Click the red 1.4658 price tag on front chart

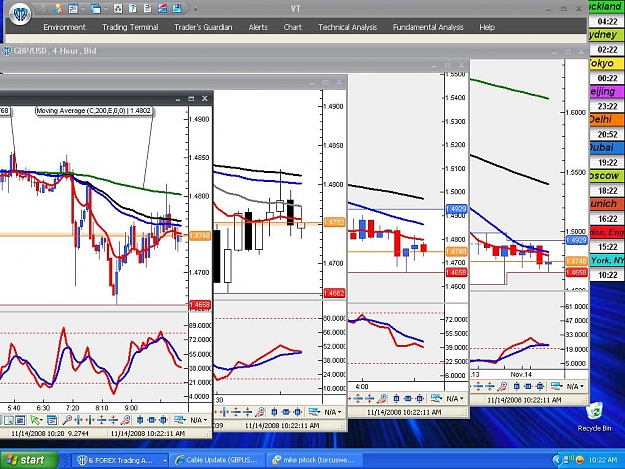[200, 305]
